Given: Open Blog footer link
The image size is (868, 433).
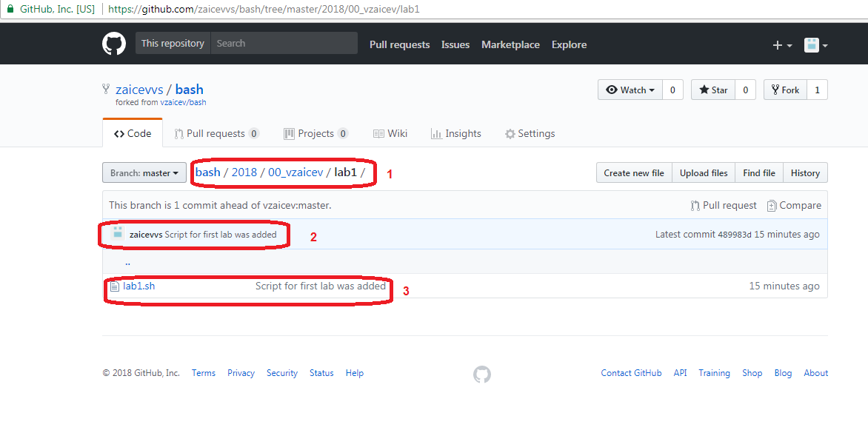Looking at the screenshot, I should pos(783,373).
